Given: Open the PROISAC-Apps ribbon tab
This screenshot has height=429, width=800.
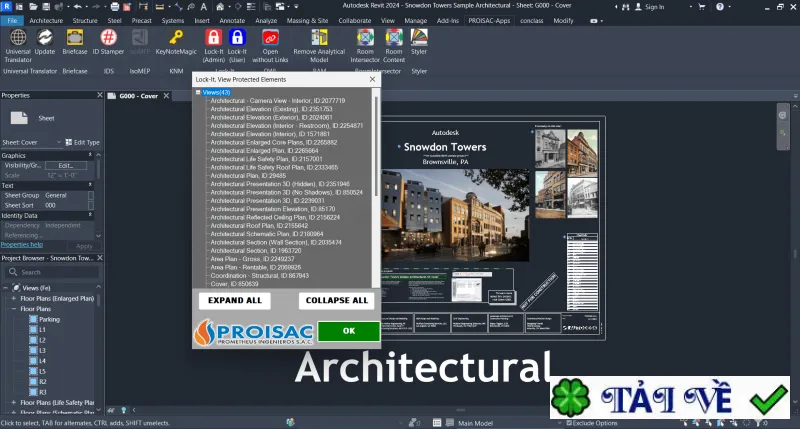Looking at the screenshot, I should (489, 20).
